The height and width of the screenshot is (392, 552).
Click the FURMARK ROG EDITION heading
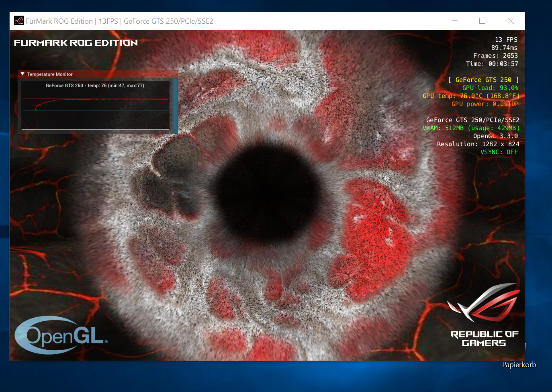[x=76, y=43]
